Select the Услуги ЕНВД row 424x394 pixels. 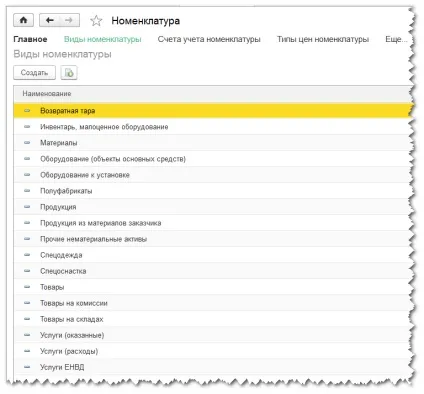[x=212, y=367]
